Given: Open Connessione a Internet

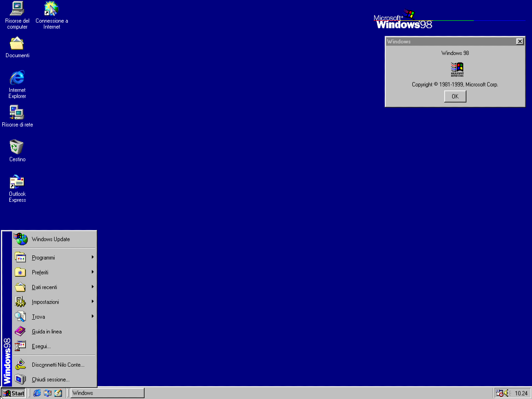Looking at the screenshot, I should coord(51,10).
